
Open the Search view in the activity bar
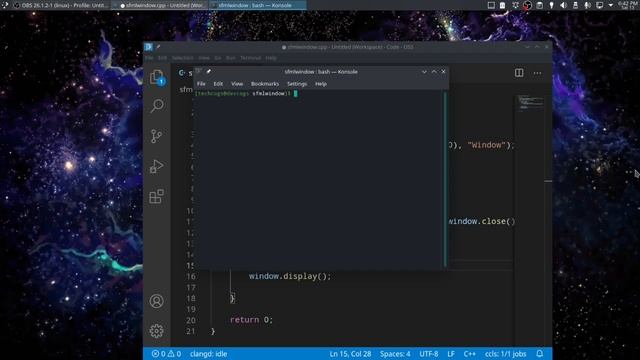click(x=157, y=106)
